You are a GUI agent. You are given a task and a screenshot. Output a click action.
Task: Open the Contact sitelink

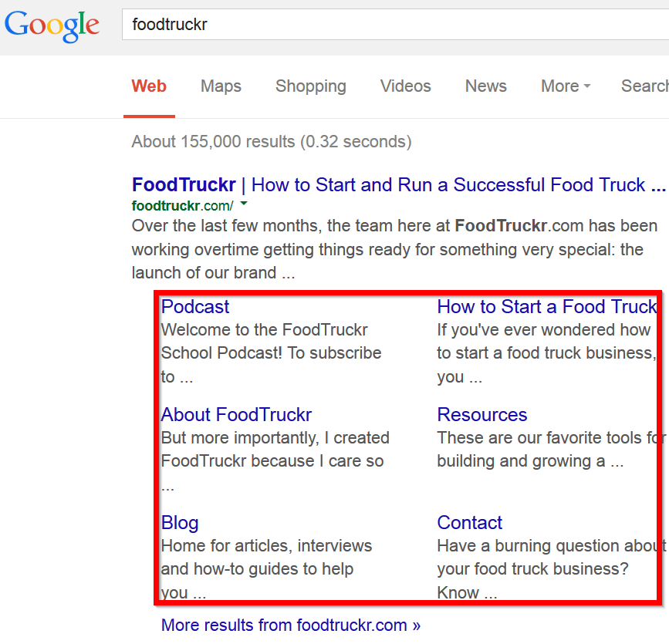tap(470, 522)
